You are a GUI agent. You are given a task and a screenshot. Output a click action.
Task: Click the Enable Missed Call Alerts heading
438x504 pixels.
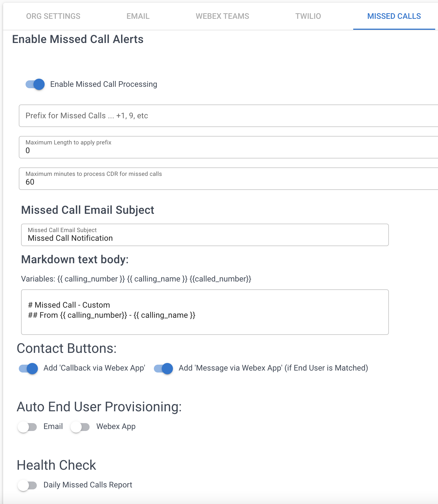(x=77, y=39)
